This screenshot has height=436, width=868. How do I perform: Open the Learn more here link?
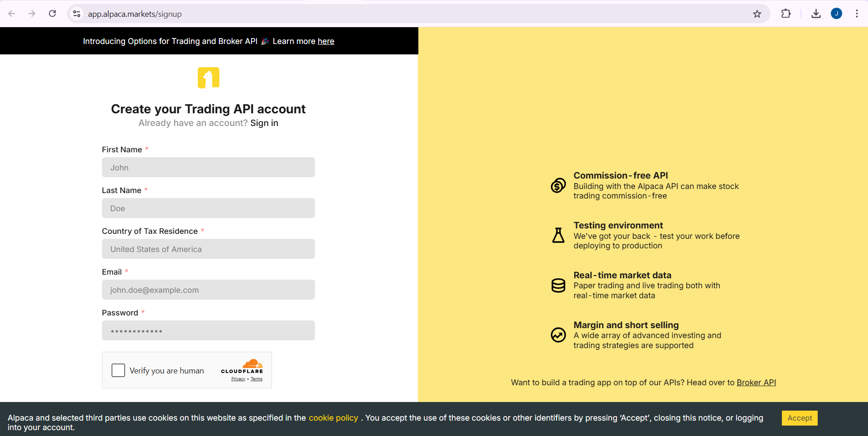(x=325, y=41)
